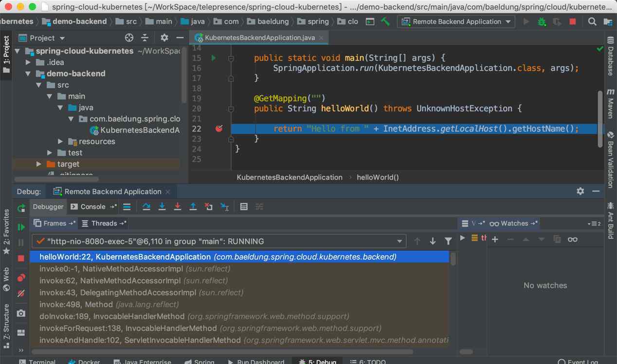Open the Docker tool window button
The height and width of the screenshot is (364, 617).
coord(84,362)
